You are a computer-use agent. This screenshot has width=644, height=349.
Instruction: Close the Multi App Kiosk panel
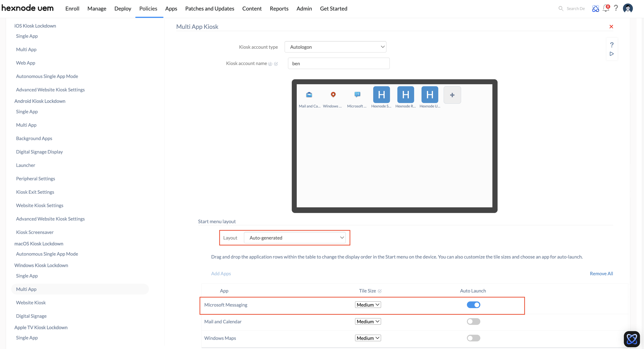pos(611,27)
